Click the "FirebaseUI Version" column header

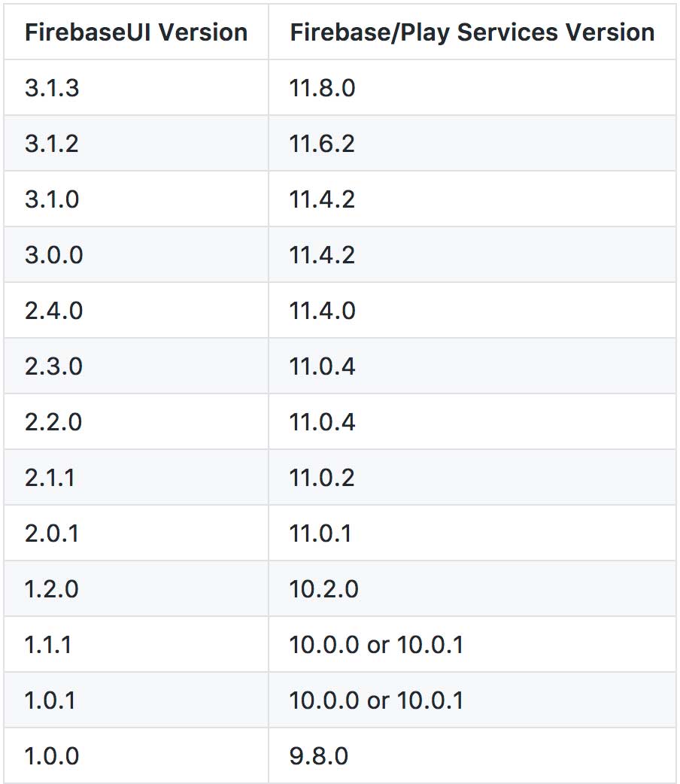coord(136,32)
